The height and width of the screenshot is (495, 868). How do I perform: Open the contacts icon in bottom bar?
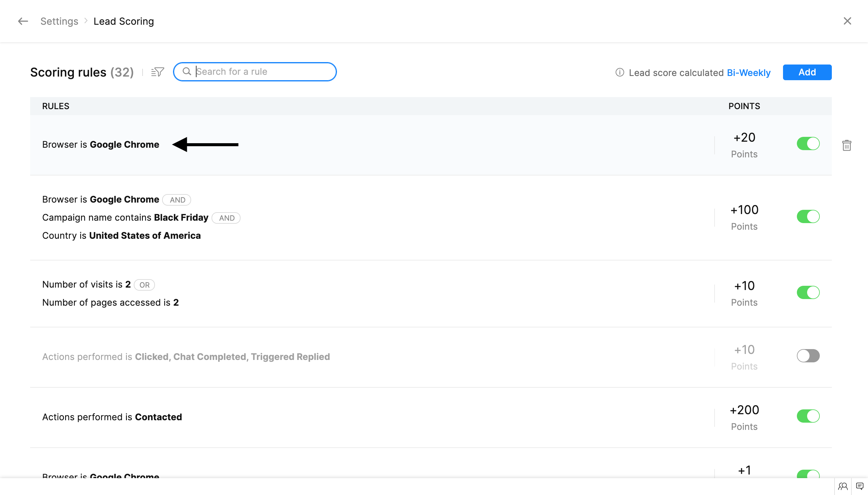click(843, 486)
